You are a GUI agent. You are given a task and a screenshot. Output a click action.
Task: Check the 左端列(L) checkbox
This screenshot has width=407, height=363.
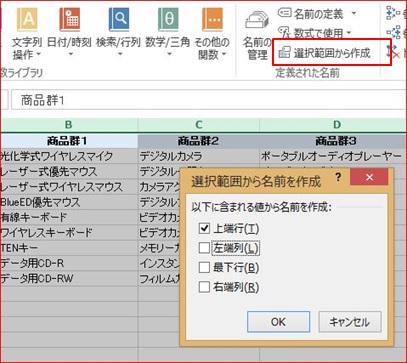(x=204, y=248)
